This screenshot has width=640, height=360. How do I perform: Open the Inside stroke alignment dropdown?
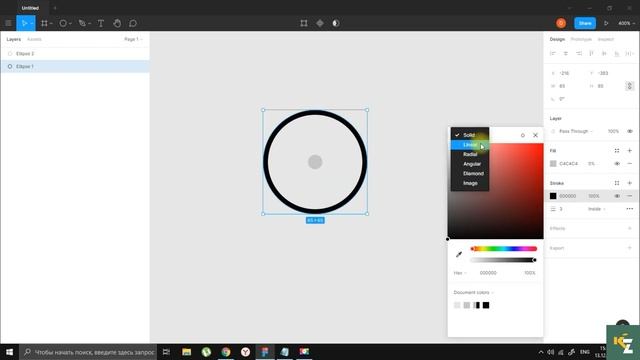pos(596,209)
